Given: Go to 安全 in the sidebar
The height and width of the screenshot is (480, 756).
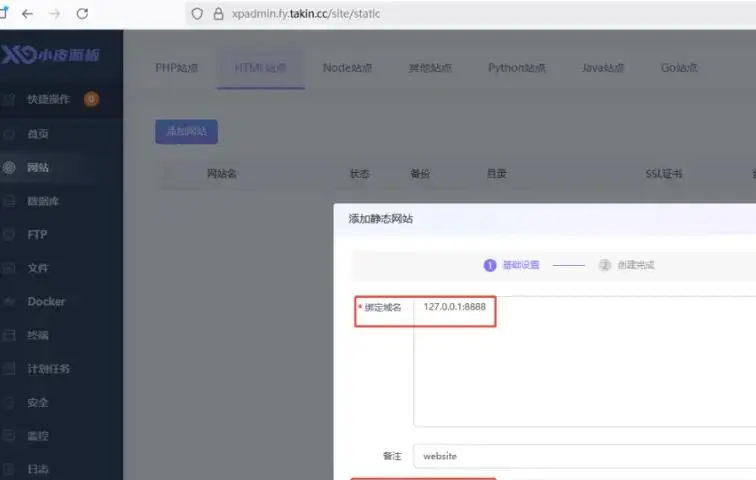Looking at the screenshot, I should click(x=38, y=402).
